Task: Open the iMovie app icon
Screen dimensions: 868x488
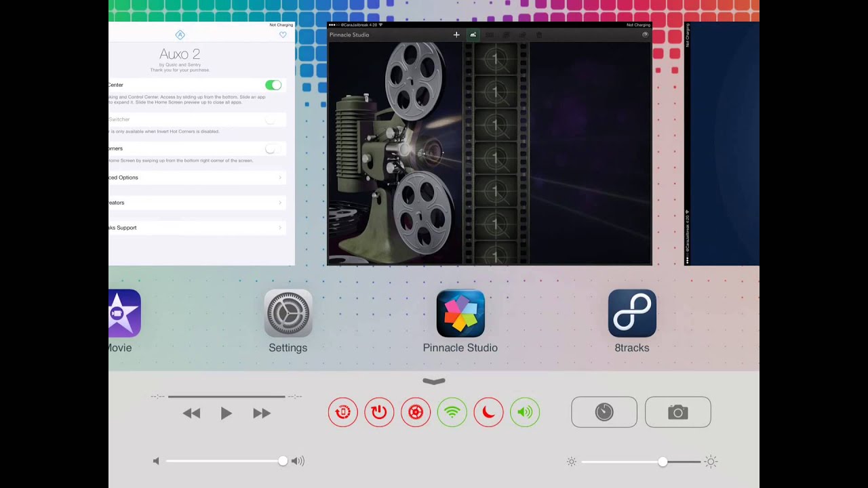Action: (125, 313)
